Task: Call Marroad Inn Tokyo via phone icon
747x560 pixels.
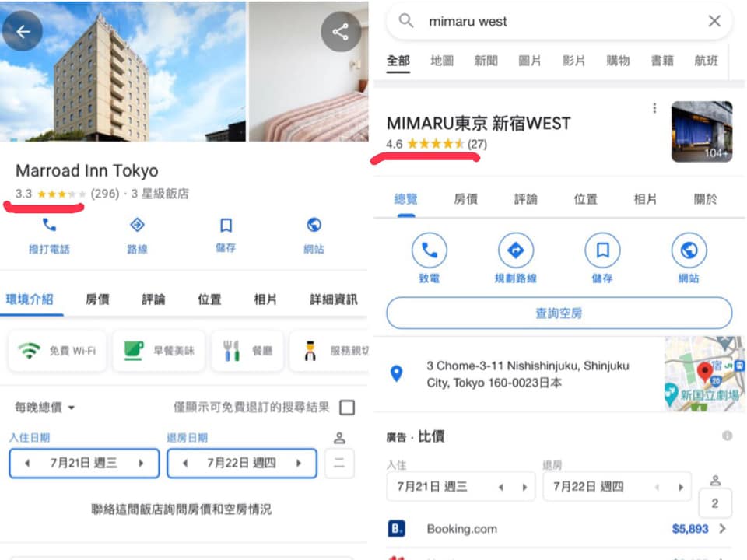Action: (x=49, y=226)
